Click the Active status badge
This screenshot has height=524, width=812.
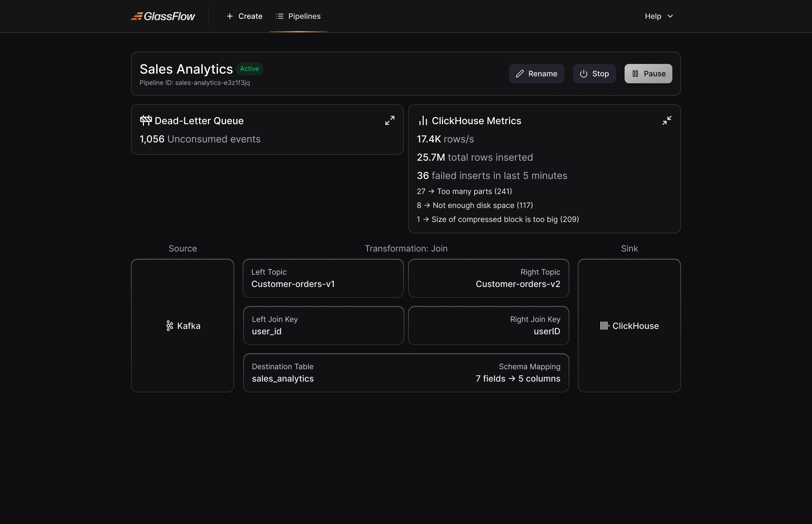pyautogui.click(x=249, y=69)
